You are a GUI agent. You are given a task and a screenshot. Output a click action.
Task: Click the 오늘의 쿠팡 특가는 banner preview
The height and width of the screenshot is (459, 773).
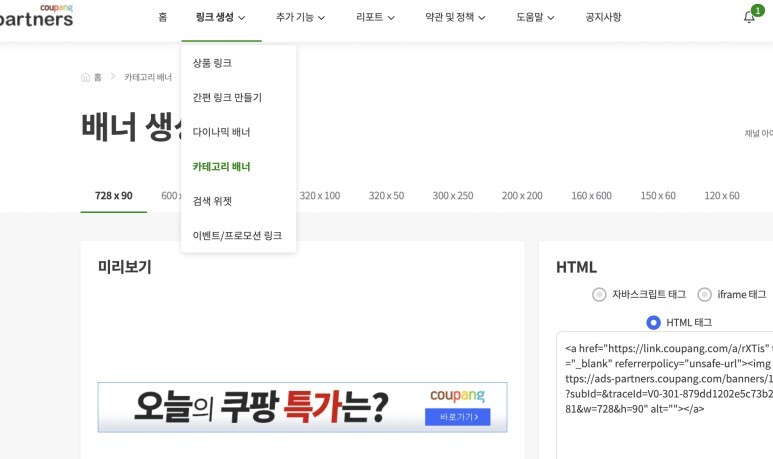point(303,407)
